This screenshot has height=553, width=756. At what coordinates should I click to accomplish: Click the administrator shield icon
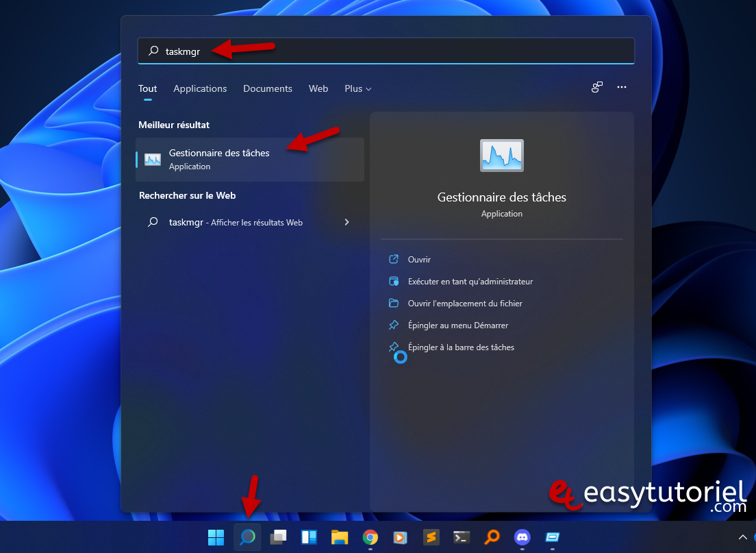pos(394,282)
